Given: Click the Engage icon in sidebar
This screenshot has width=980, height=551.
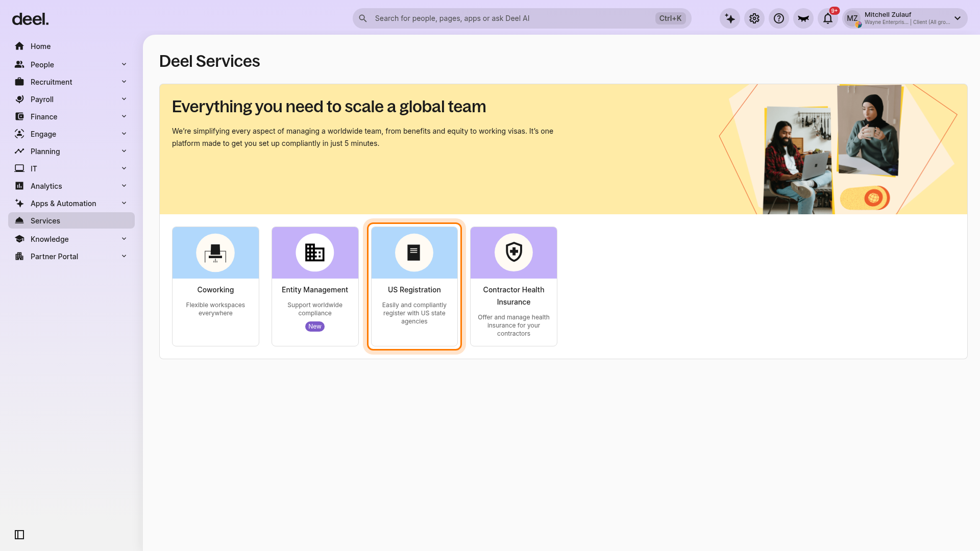Looking at the screenshot, I should 19,134.
